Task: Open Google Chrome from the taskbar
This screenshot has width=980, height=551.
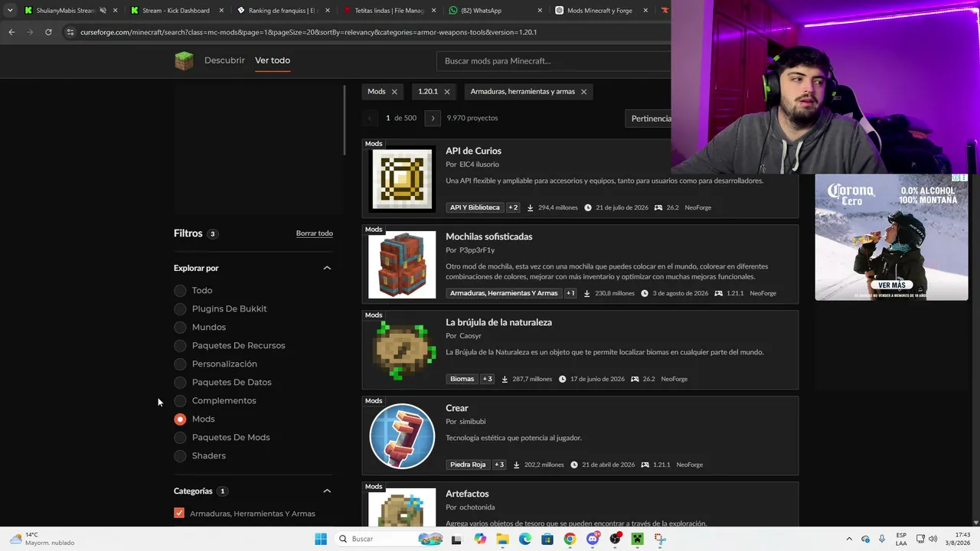Action: (570, 539)
